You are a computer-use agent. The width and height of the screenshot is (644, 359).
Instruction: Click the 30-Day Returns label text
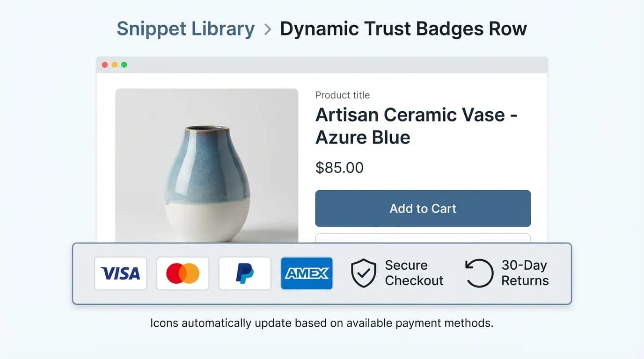click(x=525, y=273)
